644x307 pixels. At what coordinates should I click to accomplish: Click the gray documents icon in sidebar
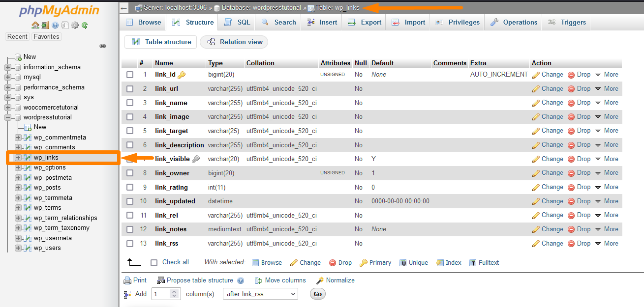[x=65, y=25]
